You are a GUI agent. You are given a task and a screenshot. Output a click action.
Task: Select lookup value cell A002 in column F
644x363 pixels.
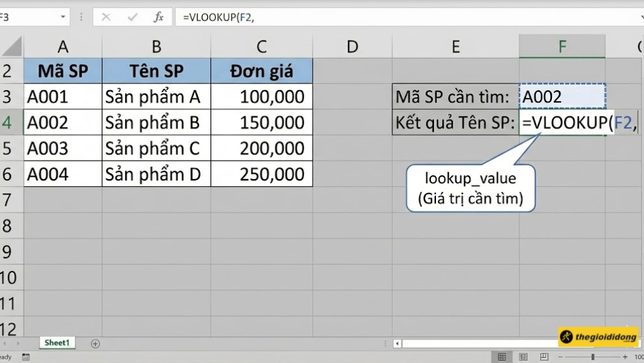point(562,97)
